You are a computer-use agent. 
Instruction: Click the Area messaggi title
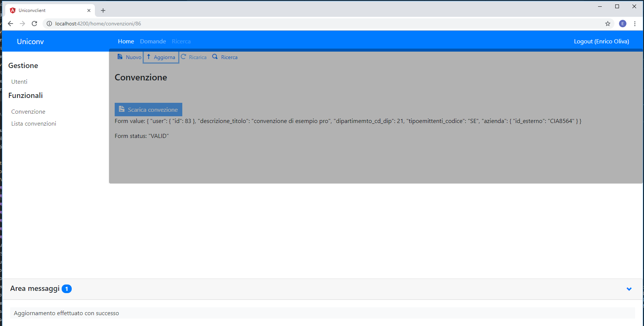tap(35, 289)
